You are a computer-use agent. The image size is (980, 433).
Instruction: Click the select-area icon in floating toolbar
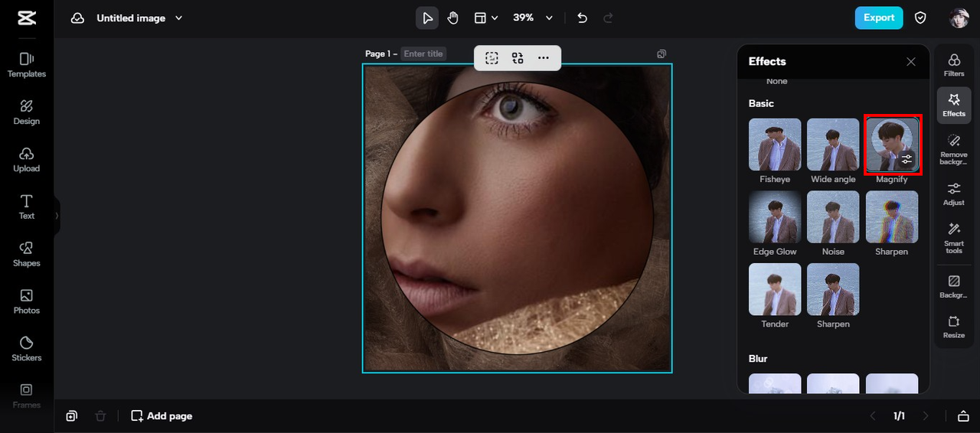(492, 58)
